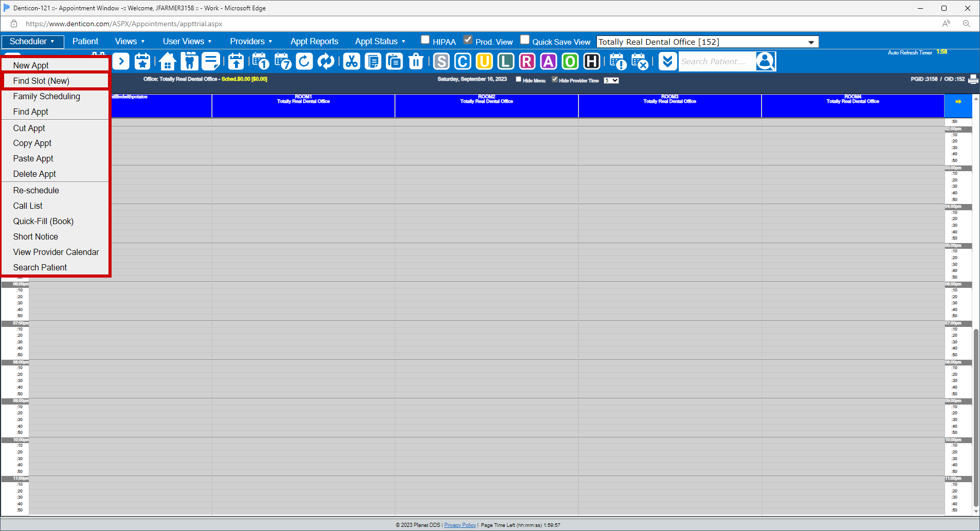Choose Find Appt menu entry

[55, 112]
